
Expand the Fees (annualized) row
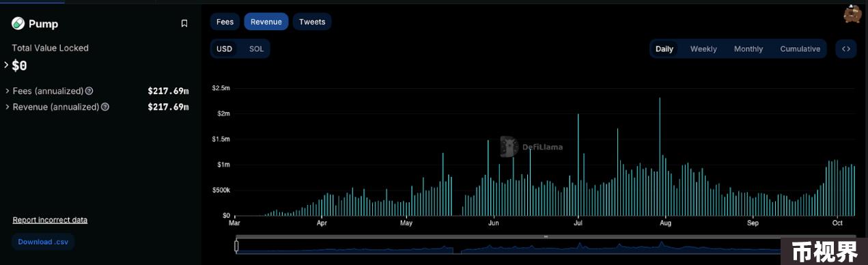[x=7, y=91]
